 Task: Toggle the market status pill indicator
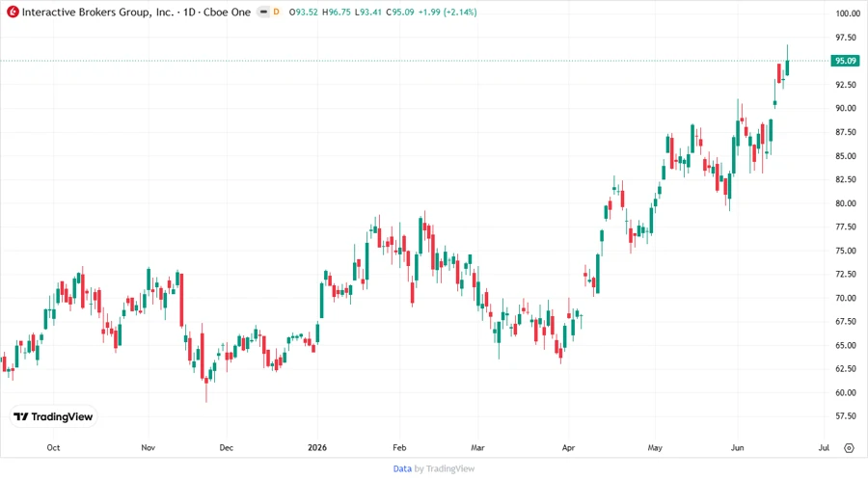pos(263,13)
